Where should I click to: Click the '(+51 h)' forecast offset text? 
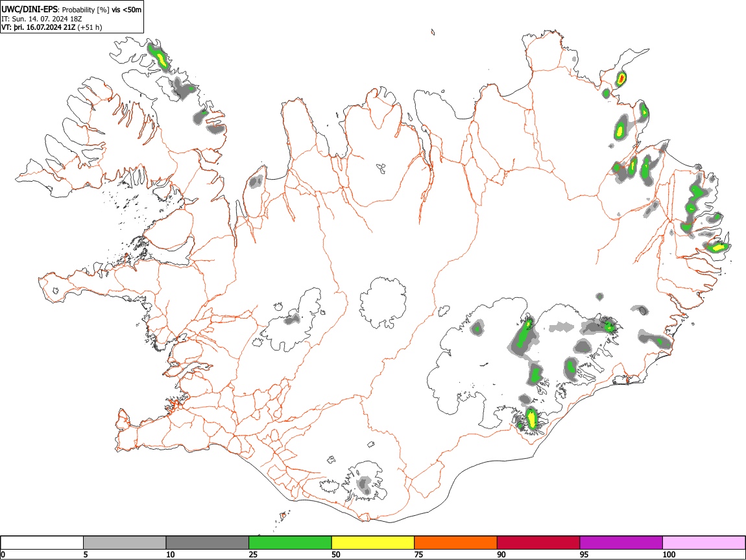pyautogui.click(x=90, y=27)
